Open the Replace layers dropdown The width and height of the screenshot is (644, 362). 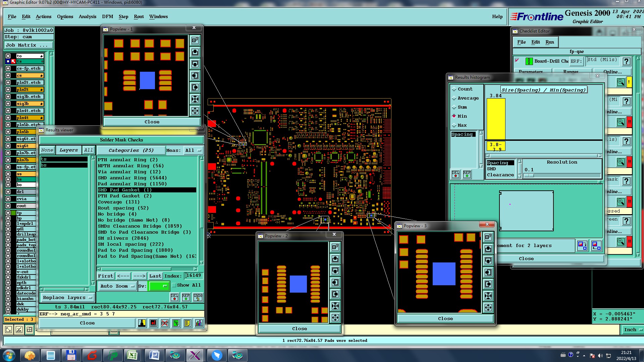click(x=67, y=298)
